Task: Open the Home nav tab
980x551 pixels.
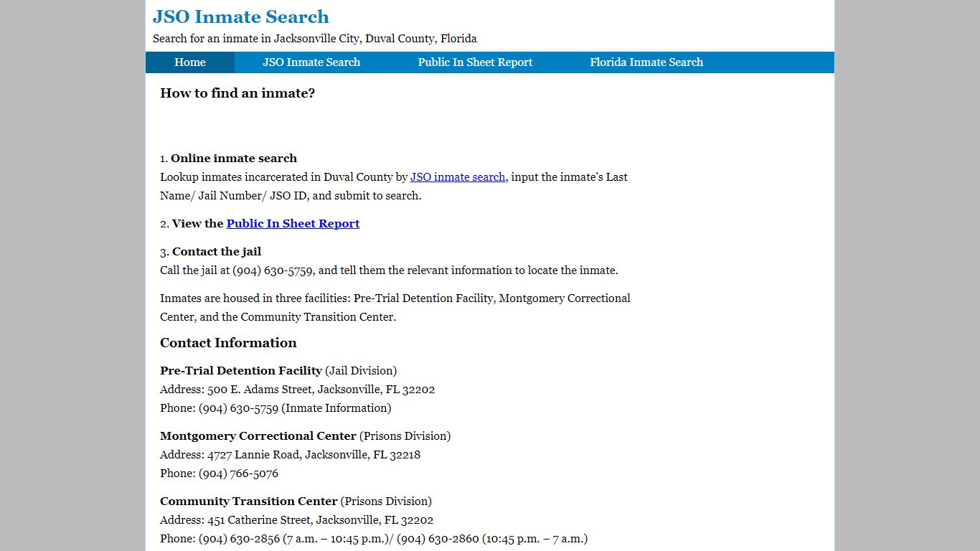Action: pos(190,62)
